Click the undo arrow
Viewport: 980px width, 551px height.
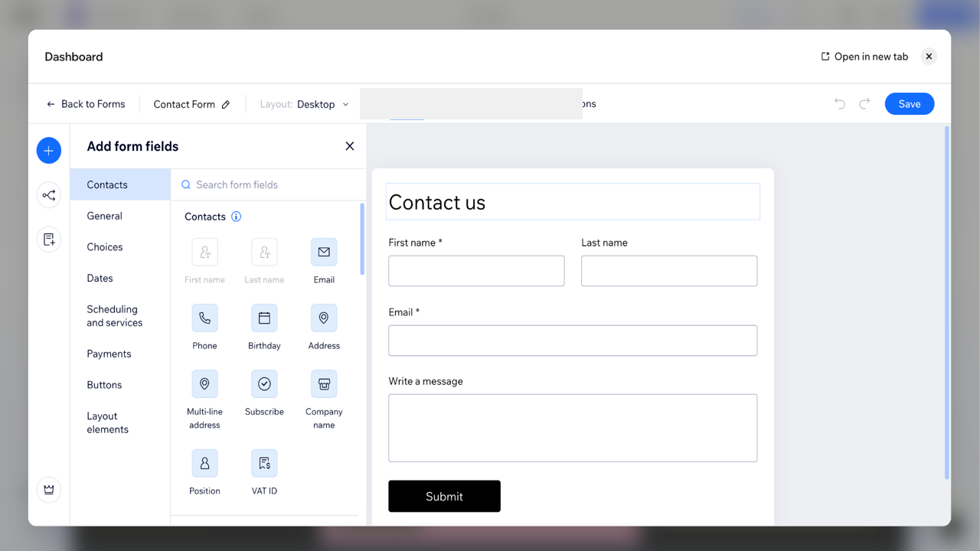[840, 104]
